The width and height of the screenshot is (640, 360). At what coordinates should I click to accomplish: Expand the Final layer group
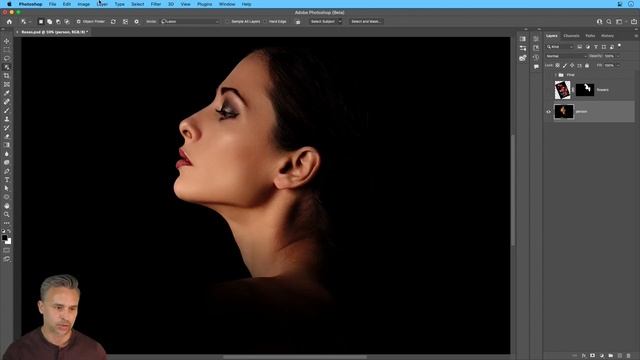click(x=556, y=75)
